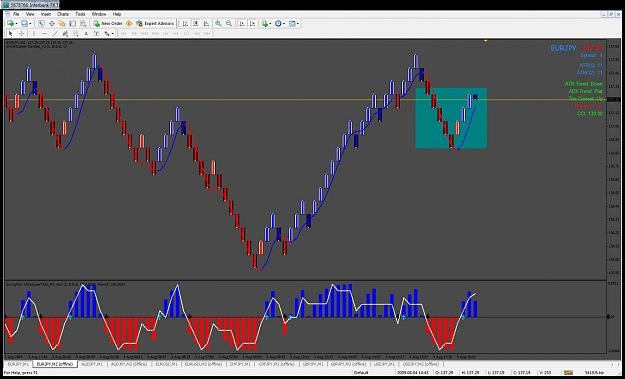625x379 pixels.
Task: Switch to EURUSD,M2 (offline) tab
Action: [203, 364]
